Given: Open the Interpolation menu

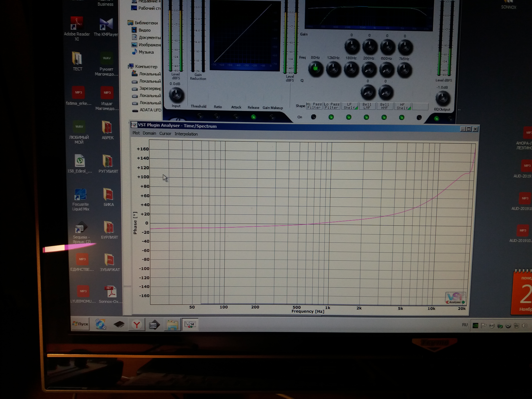Looking at the screenshot, I should [186, 134].
